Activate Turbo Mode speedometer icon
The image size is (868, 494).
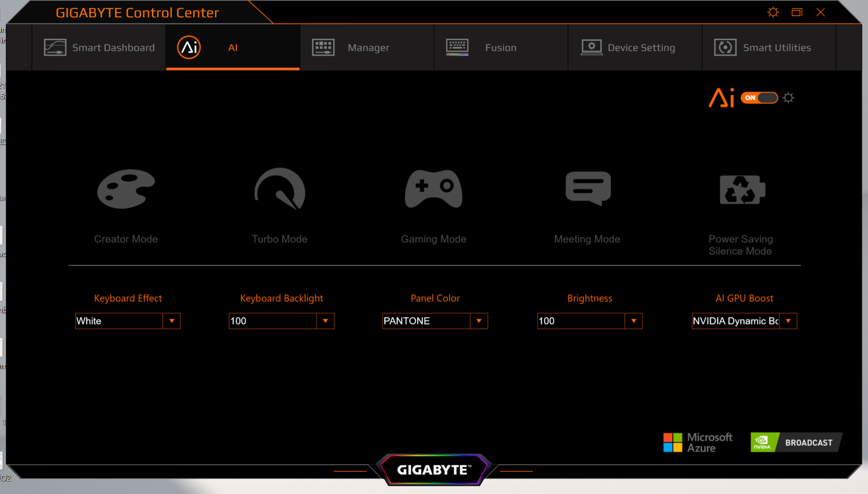tap(280, 189)
